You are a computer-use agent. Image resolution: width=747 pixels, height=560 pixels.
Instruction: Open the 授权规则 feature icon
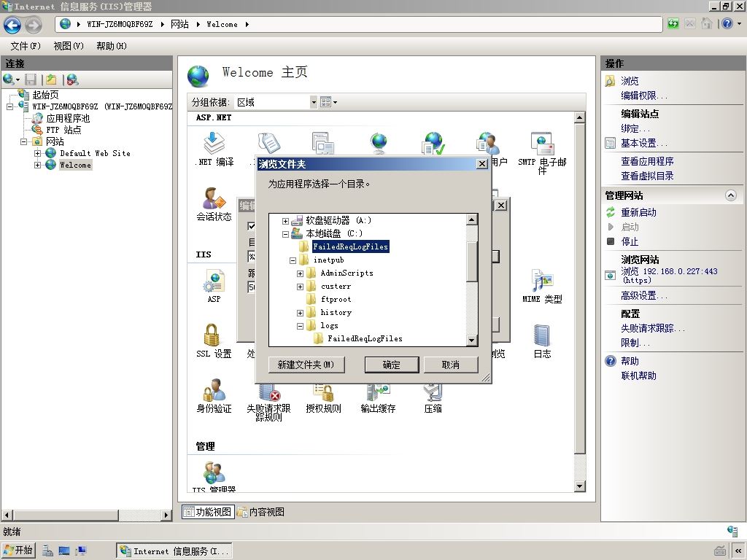(x=323, y=399)
